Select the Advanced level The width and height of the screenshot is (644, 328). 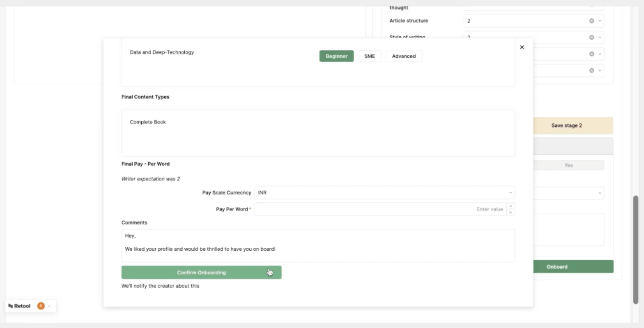click(x=404, y=56)
